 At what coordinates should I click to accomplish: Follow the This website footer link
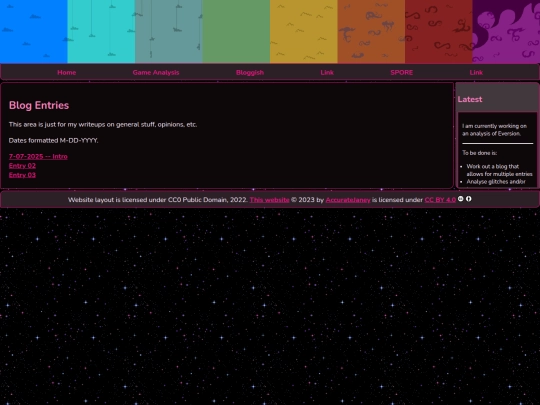click(269, 200)
